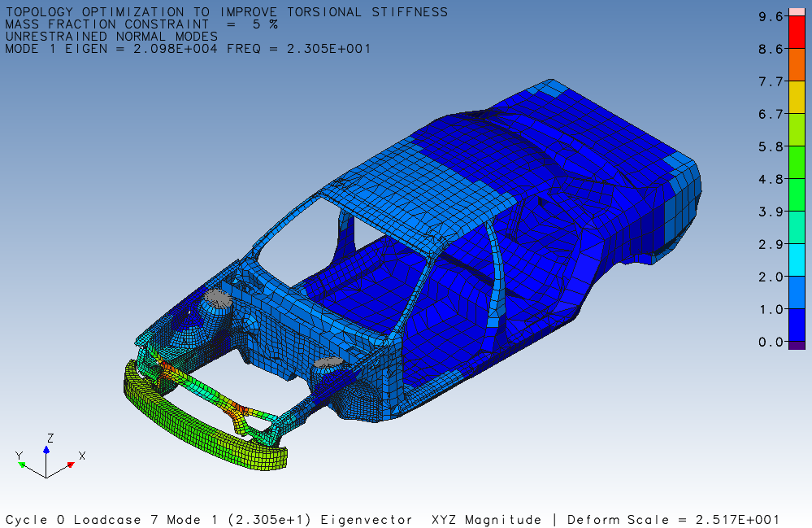Select the gray right strut tower cap

pos(328,363)
